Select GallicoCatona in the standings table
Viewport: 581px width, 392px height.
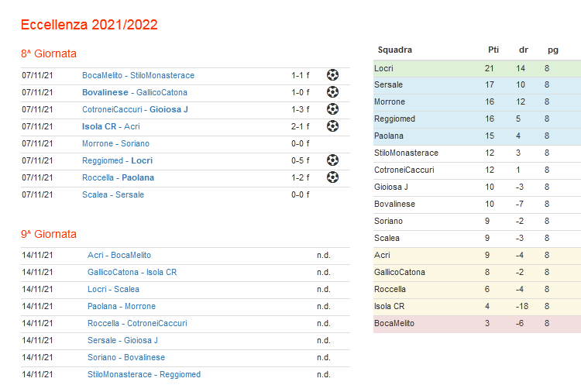point(400,272)
